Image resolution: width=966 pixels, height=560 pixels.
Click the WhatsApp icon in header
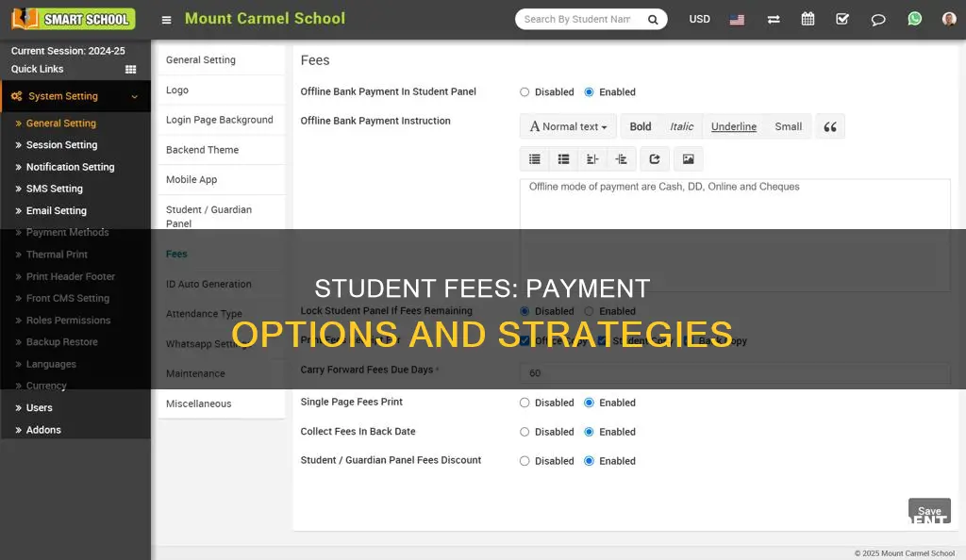pyautogui.click(x=914, y=19)
